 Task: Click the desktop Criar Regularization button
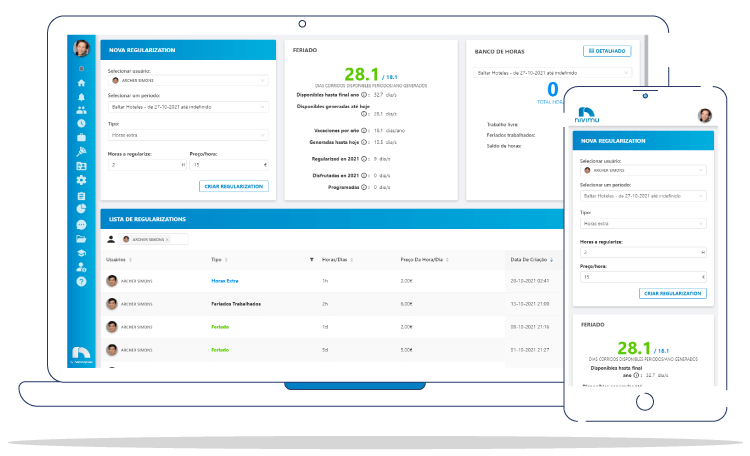coord(234,186)
